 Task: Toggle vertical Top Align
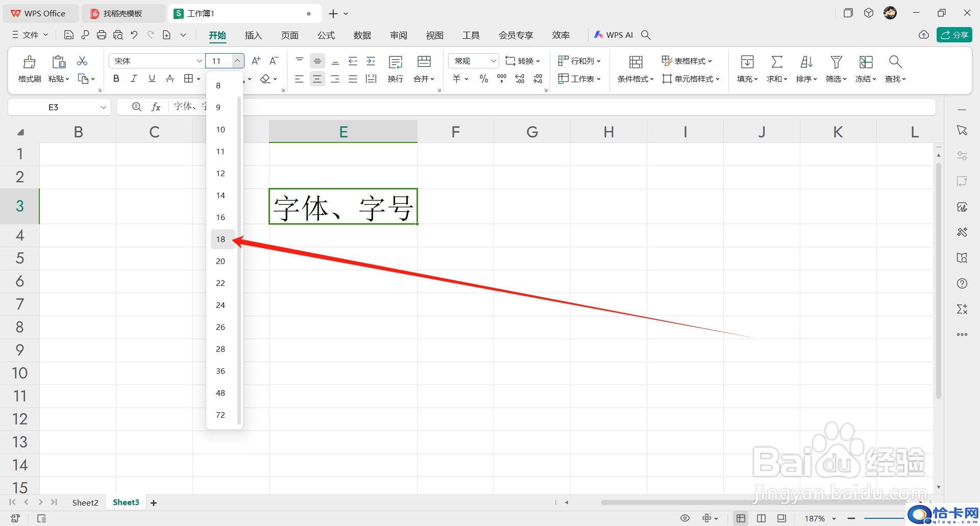pyautogui.click(x=300, y=61)
